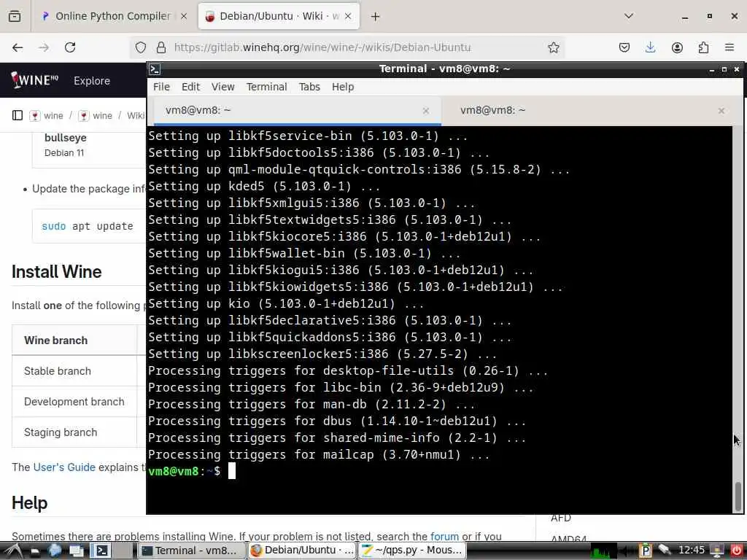Image resolution: width=747 pixels, height=560 pixels.
Task: Reload the current web page
Action: 70,47
